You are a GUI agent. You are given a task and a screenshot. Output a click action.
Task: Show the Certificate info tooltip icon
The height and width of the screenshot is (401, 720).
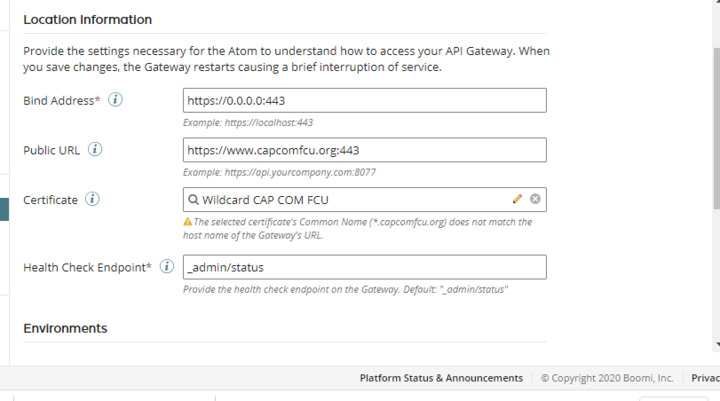click(92, 199)
